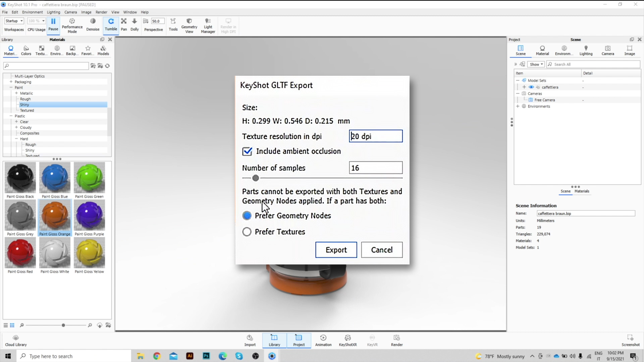Open Geometry View
This screenshot has width=644, height=362.
pos(189,25)
